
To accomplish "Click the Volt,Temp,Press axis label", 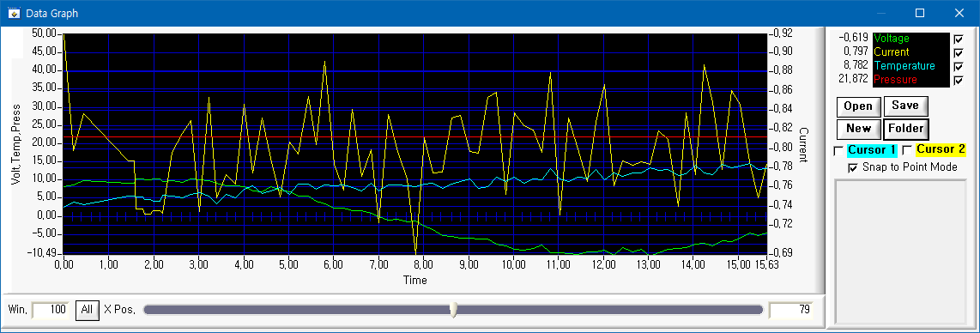I will [x=15, y=143].
